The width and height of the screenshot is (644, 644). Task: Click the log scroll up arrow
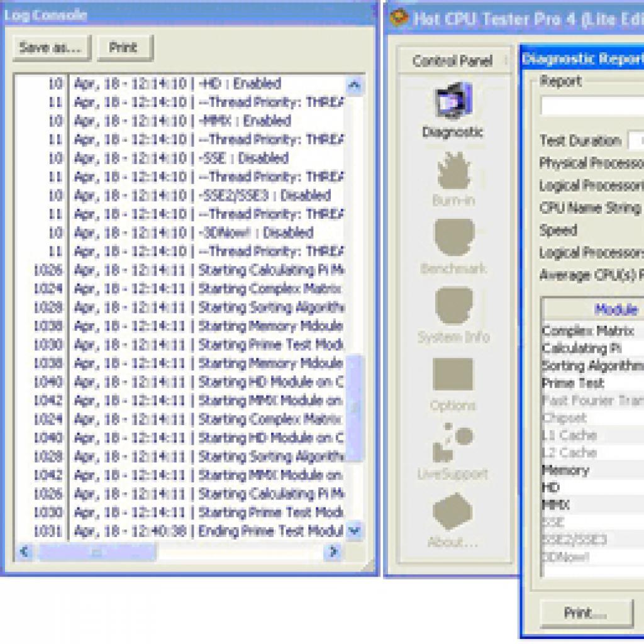click(x=354, y=85)
